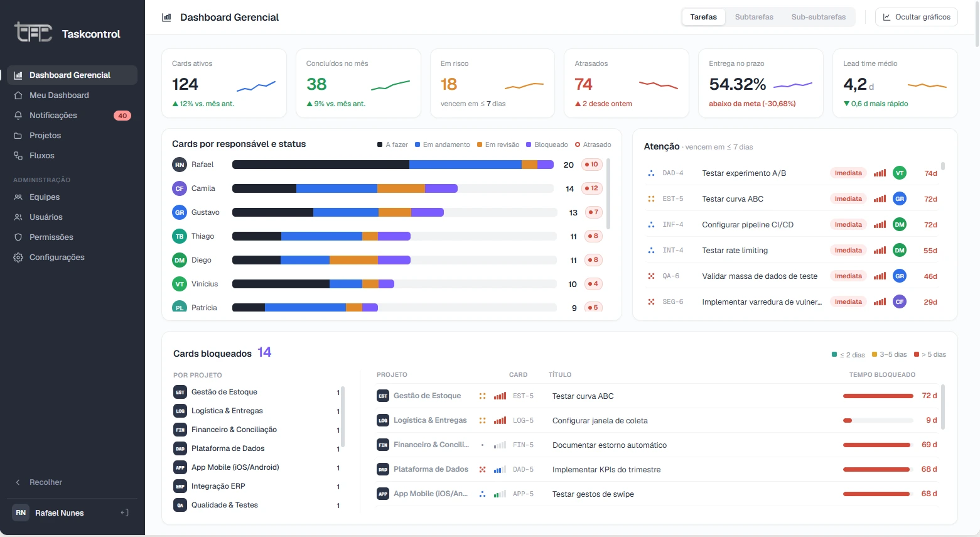Click the TB avatar for Thiago

[180, 236]
